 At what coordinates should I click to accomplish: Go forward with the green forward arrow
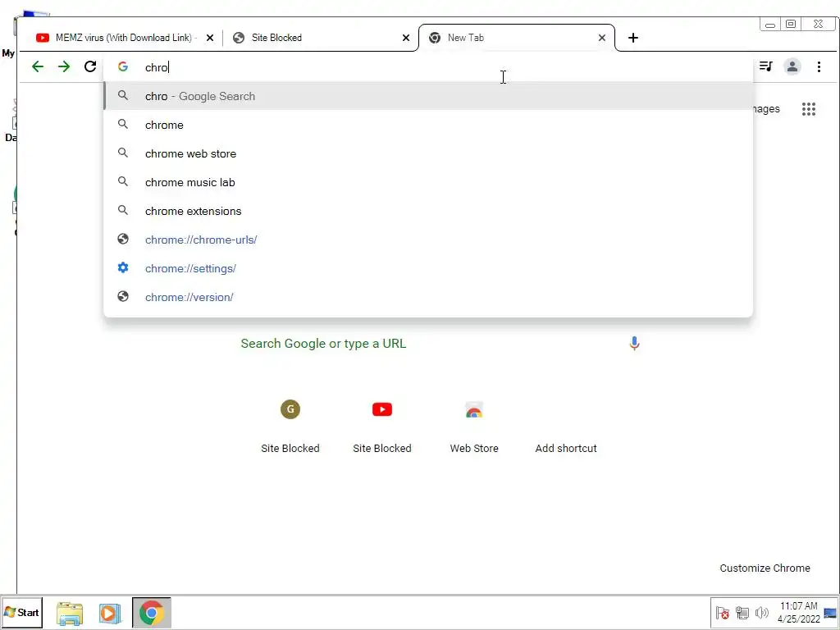(64, 66)
